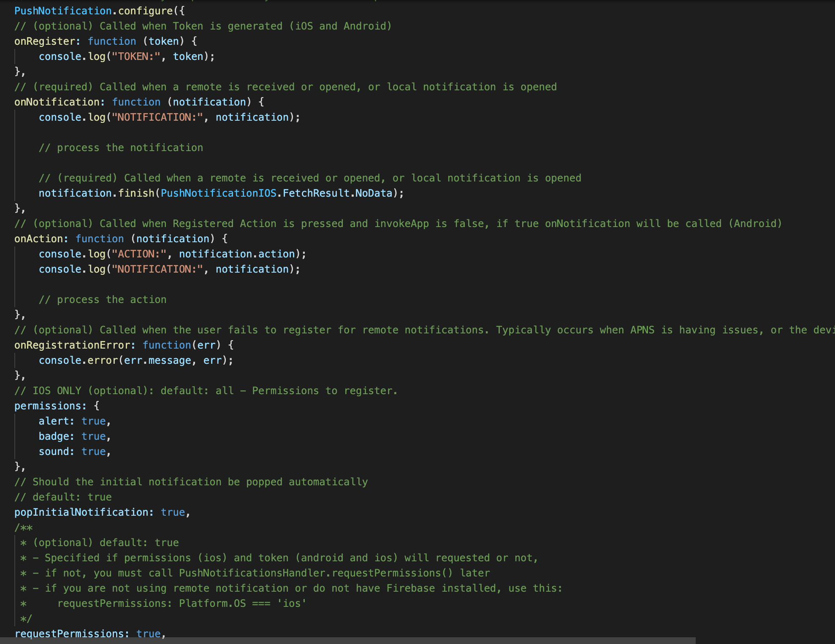Screen dimensions: 835x644
Task: Click the function(err) keyword
Action: (x=167, y=345)
